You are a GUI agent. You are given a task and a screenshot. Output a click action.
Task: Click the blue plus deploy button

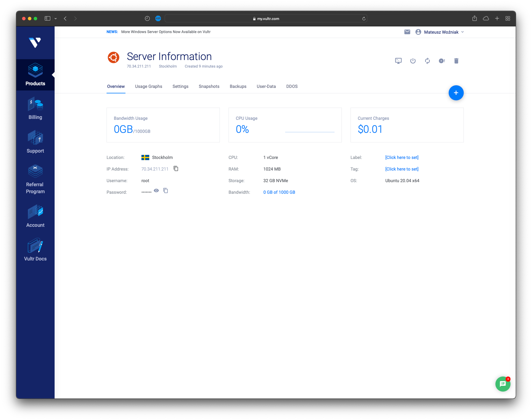456,93
